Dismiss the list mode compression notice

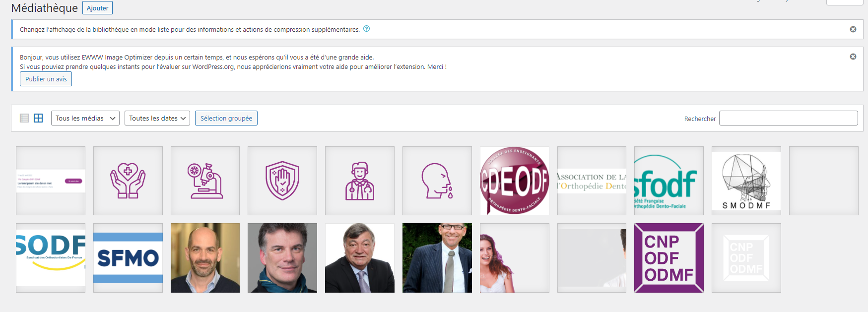[853, 29]
